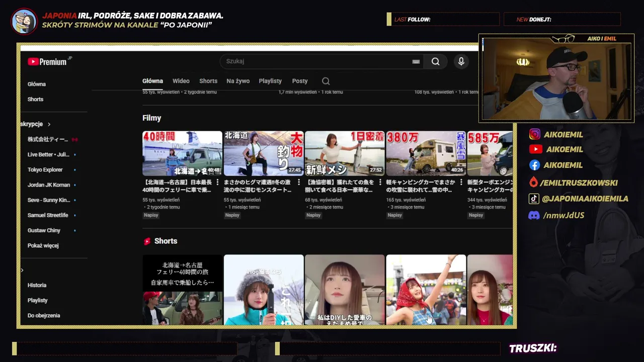Activate voice search microphone icon
This screenshot has height=362, width=644.
[x=461, y=61]
